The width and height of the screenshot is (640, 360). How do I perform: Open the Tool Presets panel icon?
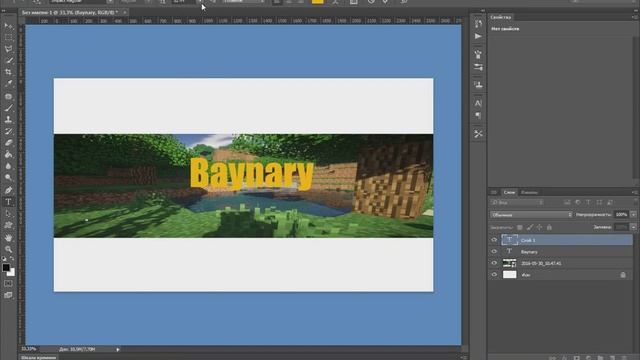478,134
